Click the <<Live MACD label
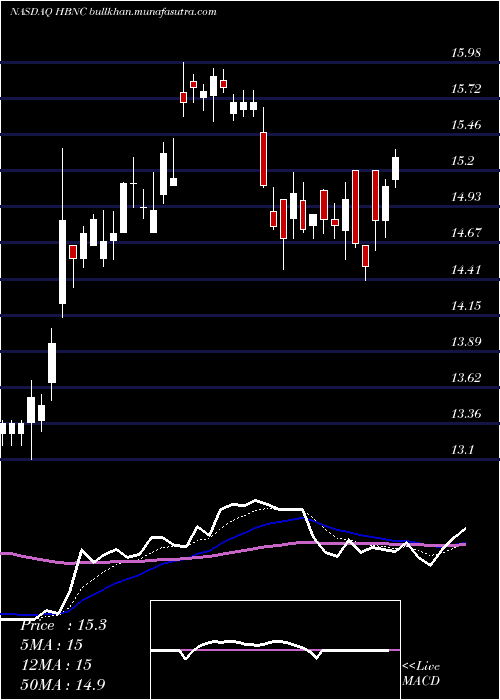The image size is (500, 700). (421, 673)
